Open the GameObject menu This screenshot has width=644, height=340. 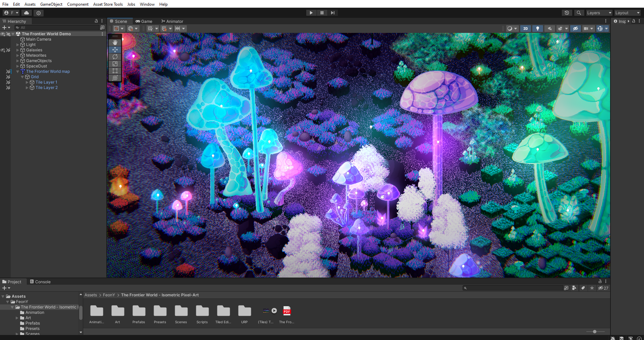(51, 4)
